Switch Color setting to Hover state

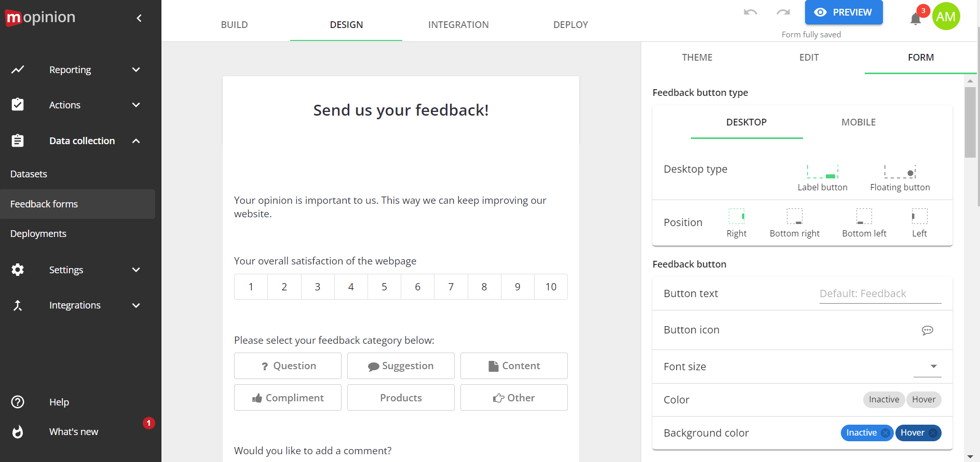pyautogui.click(x=923, y=399)
